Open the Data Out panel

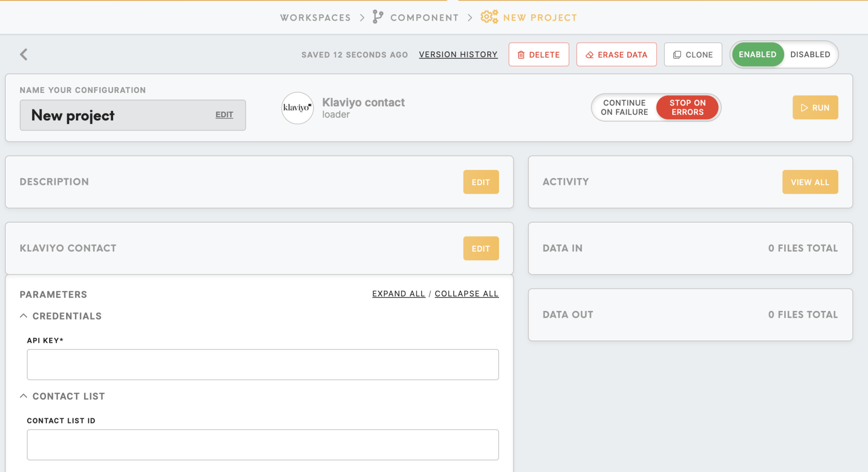pos(690,314)
